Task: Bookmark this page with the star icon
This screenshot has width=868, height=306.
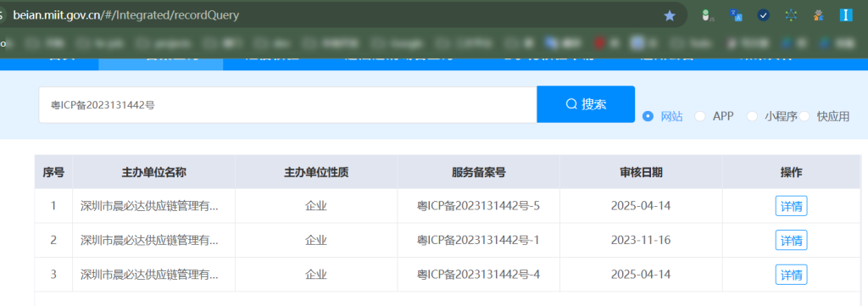Action: tap(670, 15)
